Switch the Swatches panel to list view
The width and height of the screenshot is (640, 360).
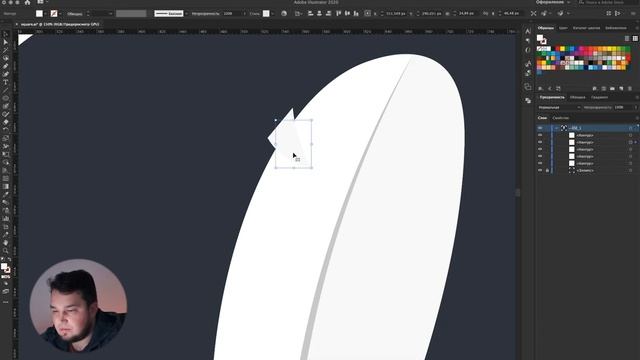pos(627,38)
